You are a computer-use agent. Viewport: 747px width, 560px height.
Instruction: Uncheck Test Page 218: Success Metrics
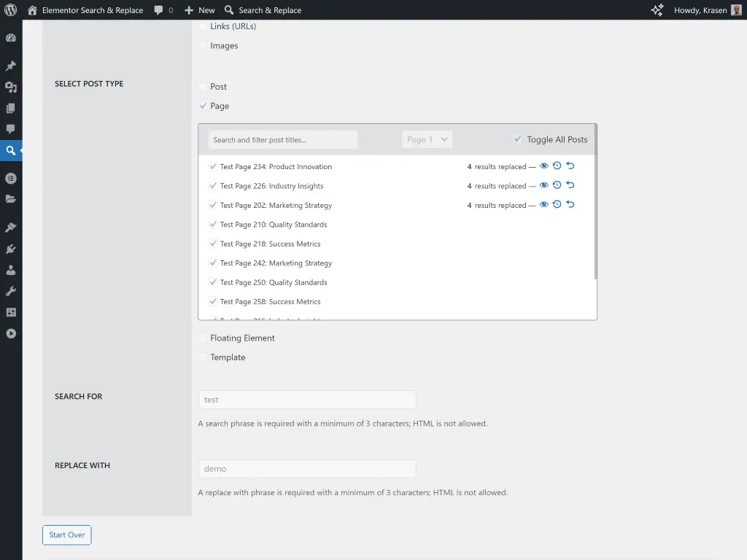coord(213,244)
